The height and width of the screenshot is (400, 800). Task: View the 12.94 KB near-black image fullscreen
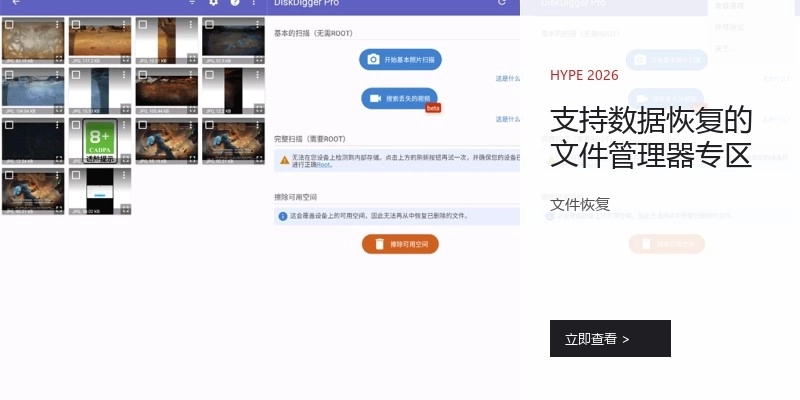point(59,159)
